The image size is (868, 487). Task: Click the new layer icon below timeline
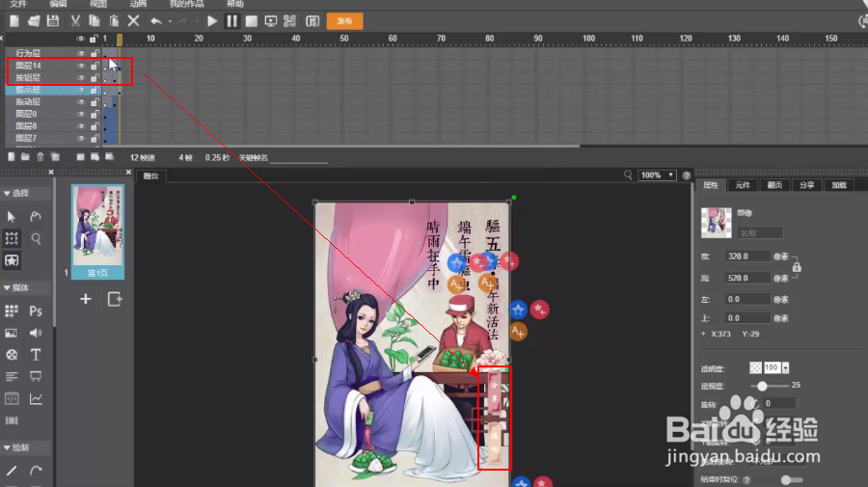[x=11, y=157]
